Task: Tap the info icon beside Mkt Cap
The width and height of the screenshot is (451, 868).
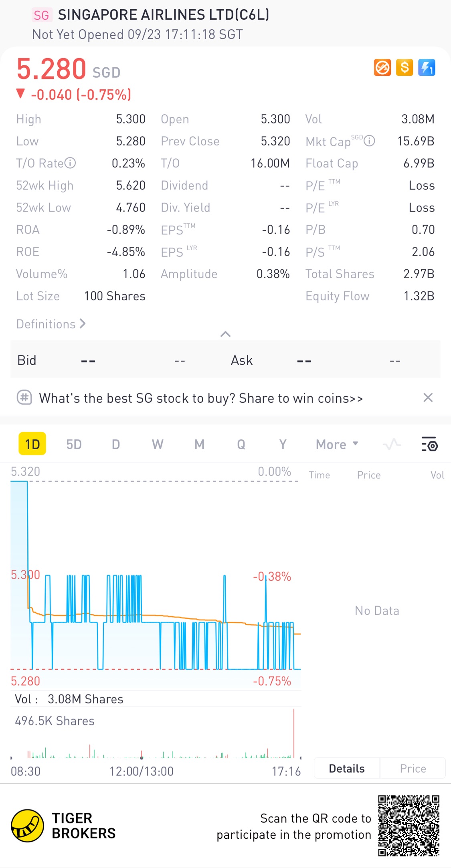Action: pyautogui.click(x=370, y=141)
